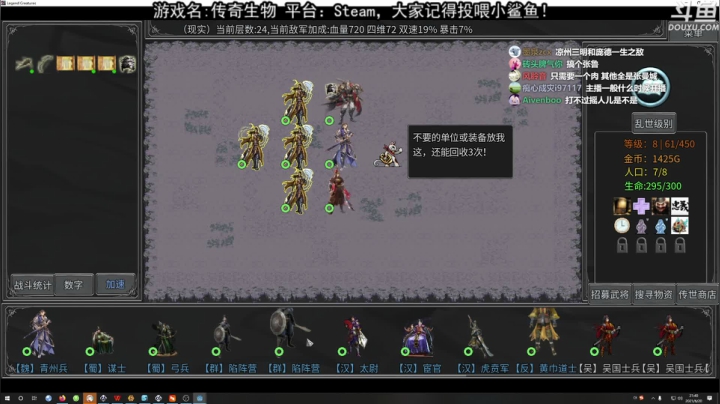Open Windows taskbar search
720x404 pixels.
21,398
